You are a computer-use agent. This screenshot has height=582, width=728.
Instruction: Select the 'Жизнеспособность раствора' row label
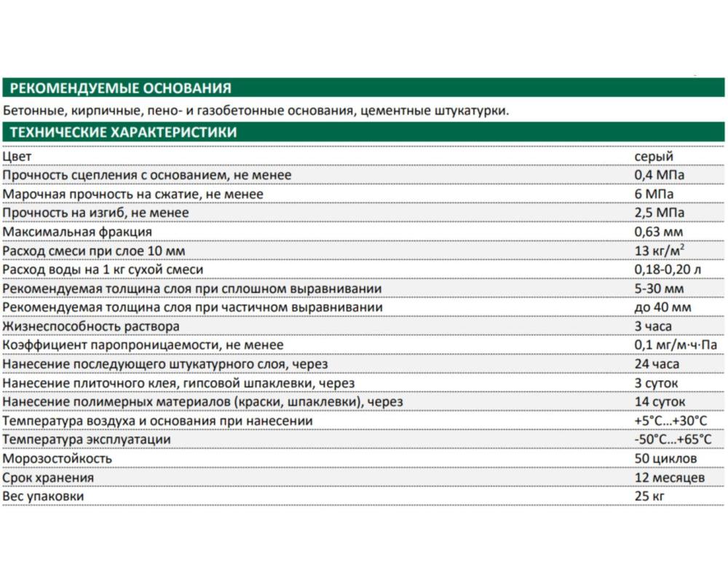tap(92, 326)
